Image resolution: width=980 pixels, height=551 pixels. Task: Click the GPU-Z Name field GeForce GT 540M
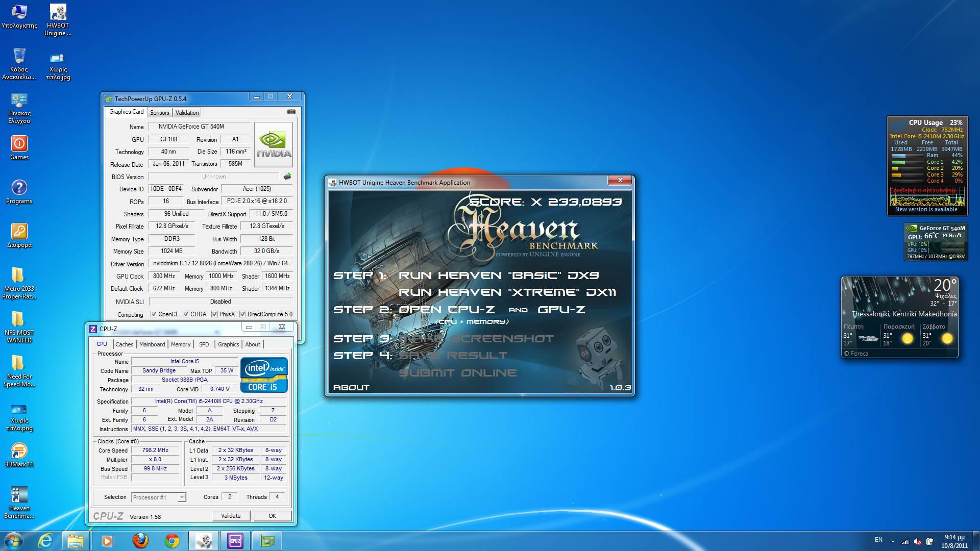[x=199, y=127]
